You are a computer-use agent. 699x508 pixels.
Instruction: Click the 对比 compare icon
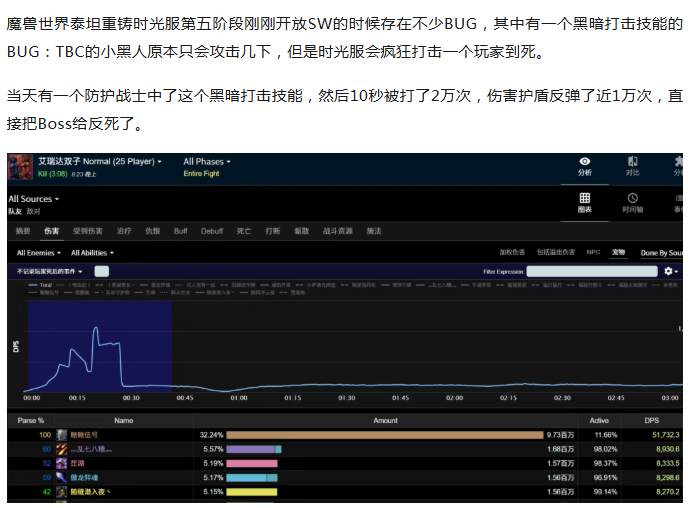(x=632, y=161)
